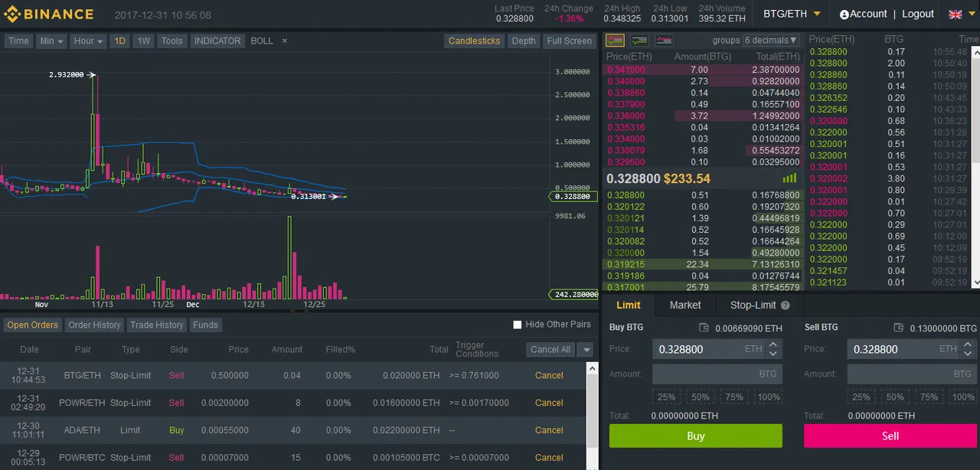Click the Logout link
Screen dimensions: 980x470
pyautogui.click(x=917, y=14)
